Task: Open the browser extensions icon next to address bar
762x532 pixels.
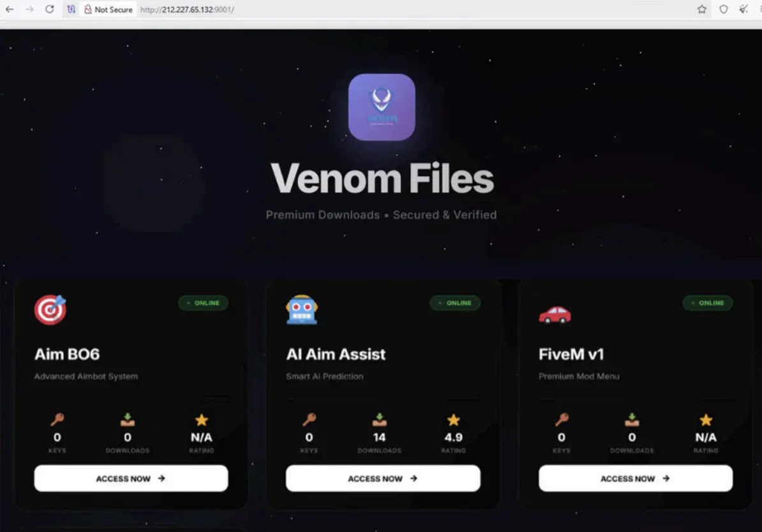Action: point(71,10)
